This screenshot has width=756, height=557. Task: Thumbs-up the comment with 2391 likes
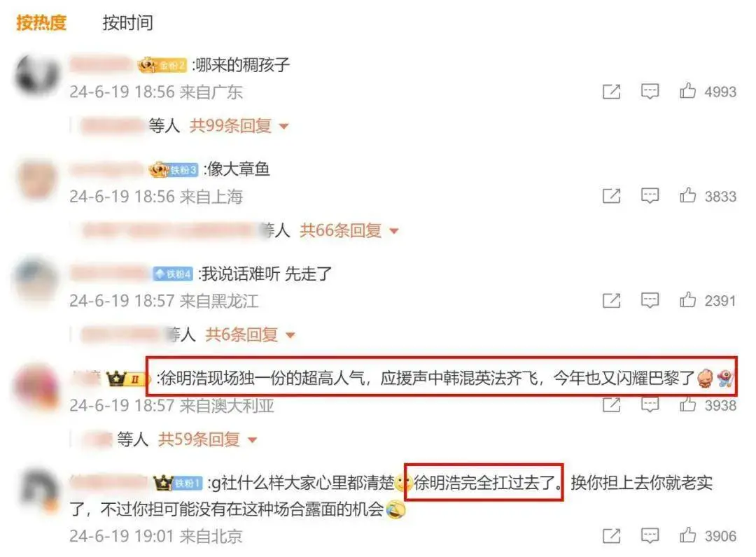687,299
